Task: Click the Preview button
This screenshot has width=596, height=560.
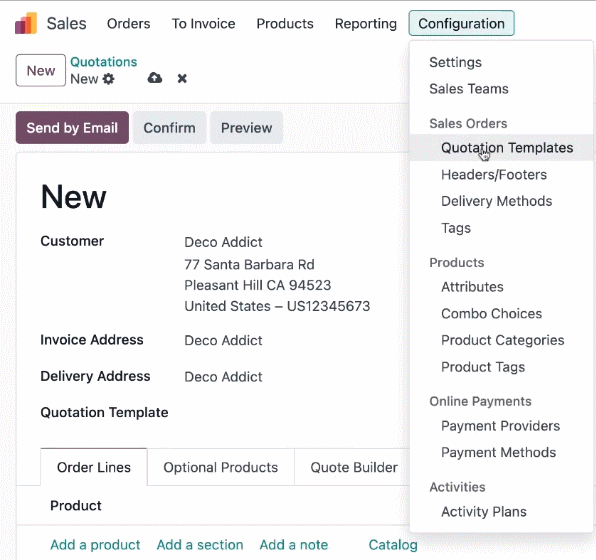Action: pyautogui.click(x=246, y=128)
